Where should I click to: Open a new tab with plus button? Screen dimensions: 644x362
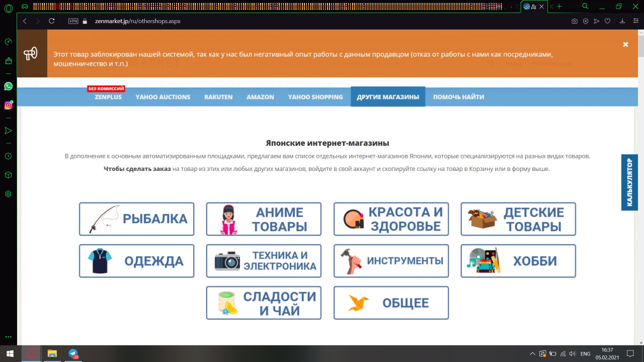559,6
